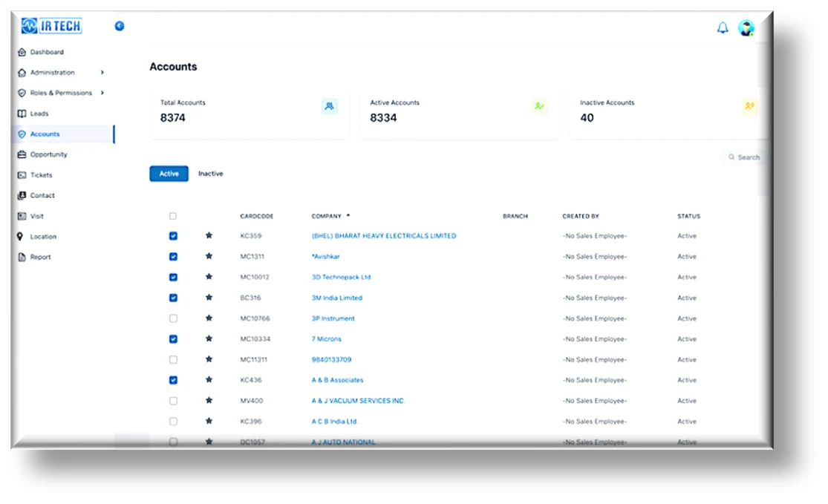Click the Inactive Accounts card icon
The width and height of the screenshot is (828, 504).
point(749,106)
